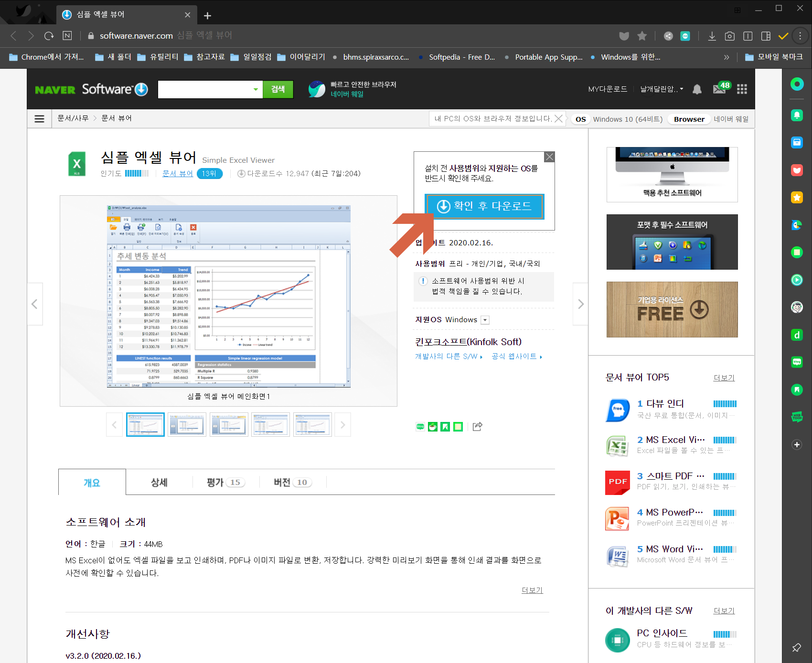Open the hamburger category menu
812x663 pixels.
[x=40, y=118]
